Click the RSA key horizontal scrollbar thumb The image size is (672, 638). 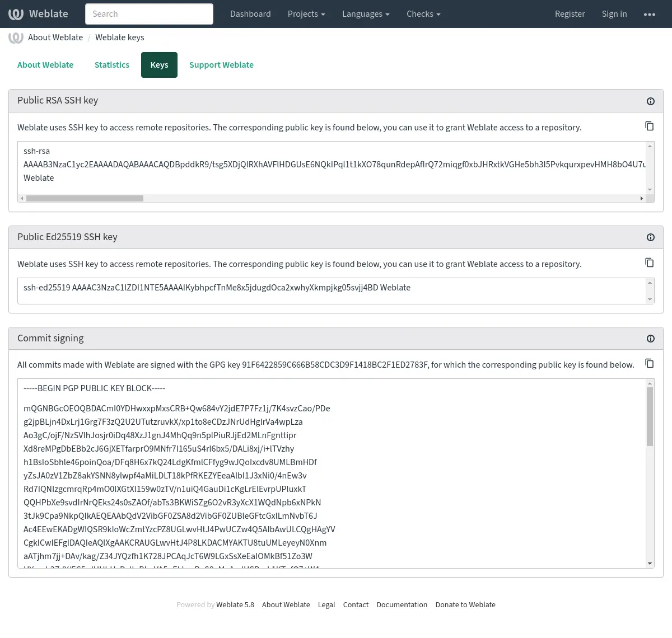tap(85, 199)
